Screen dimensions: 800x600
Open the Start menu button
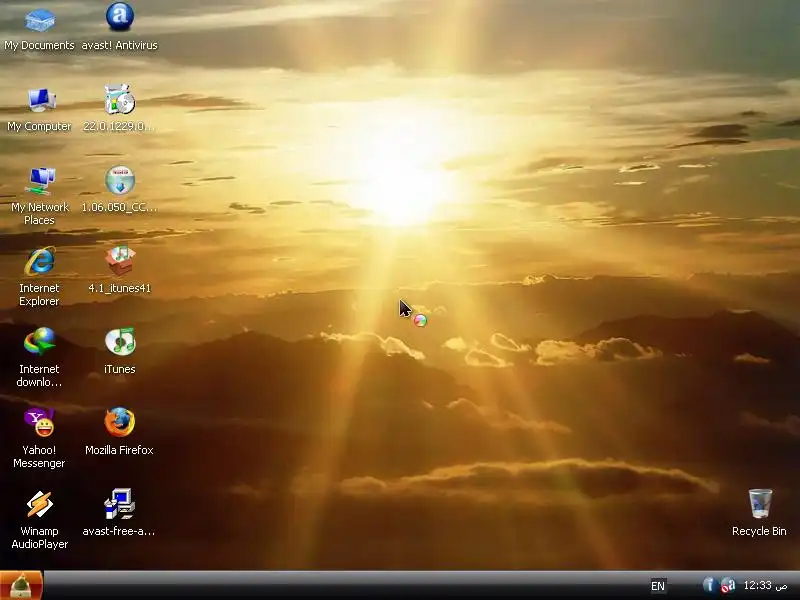(x=21, y=586)
